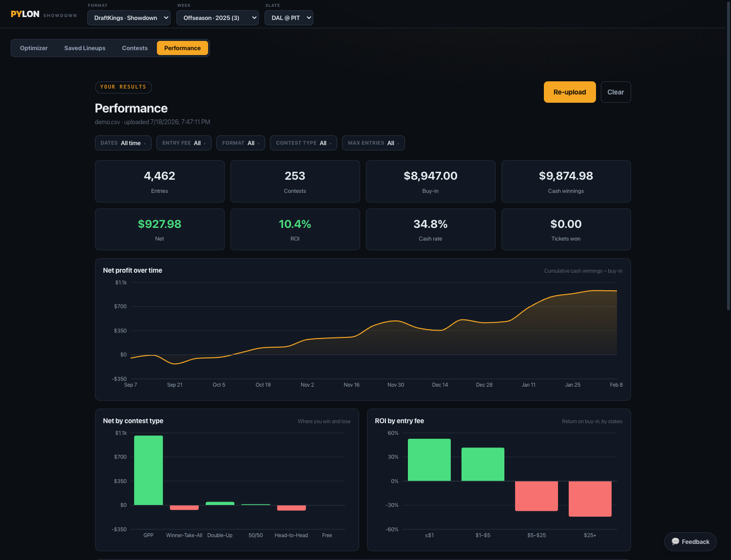
Task: Click the Performance heading
Action: (131, 108)
